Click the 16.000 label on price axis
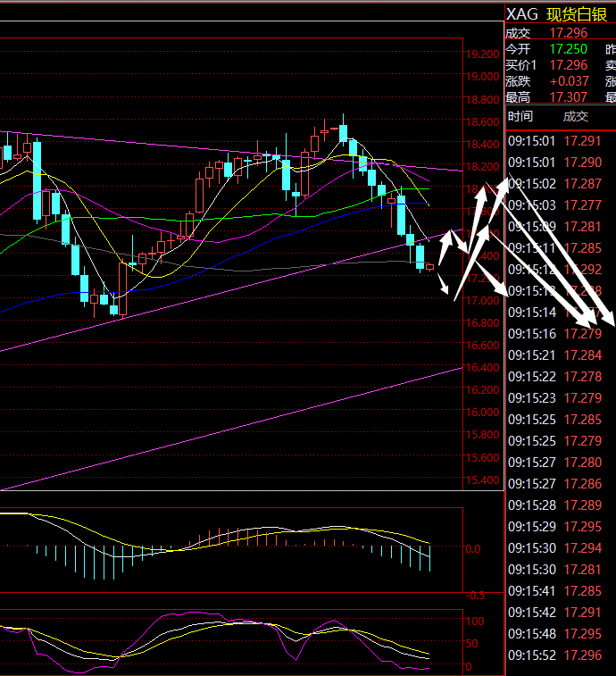Screen dimensions: 616x676 point(482,413)
